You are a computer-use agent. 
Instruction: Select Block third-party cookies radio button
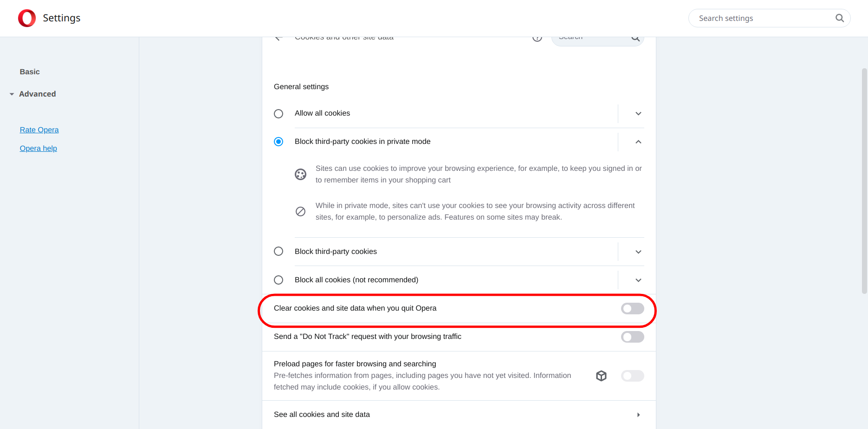click(x=279, y=251)
